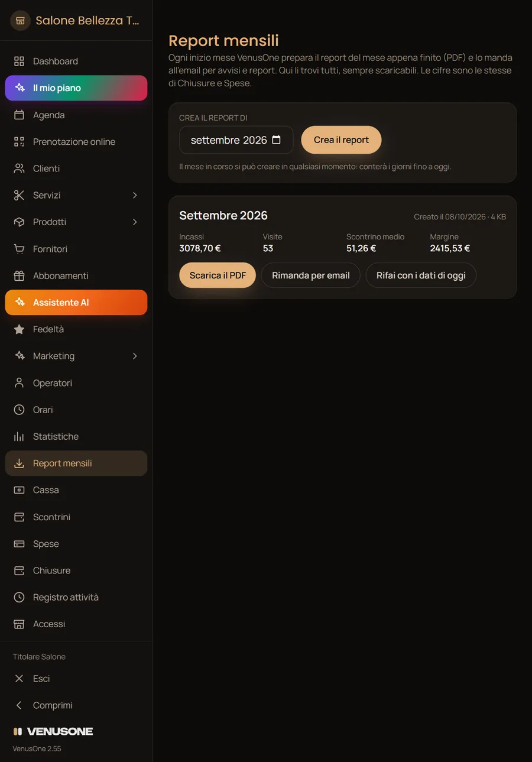532x762 pixels.
Task: Open Chiusure section
Action: tap(76, 570)
